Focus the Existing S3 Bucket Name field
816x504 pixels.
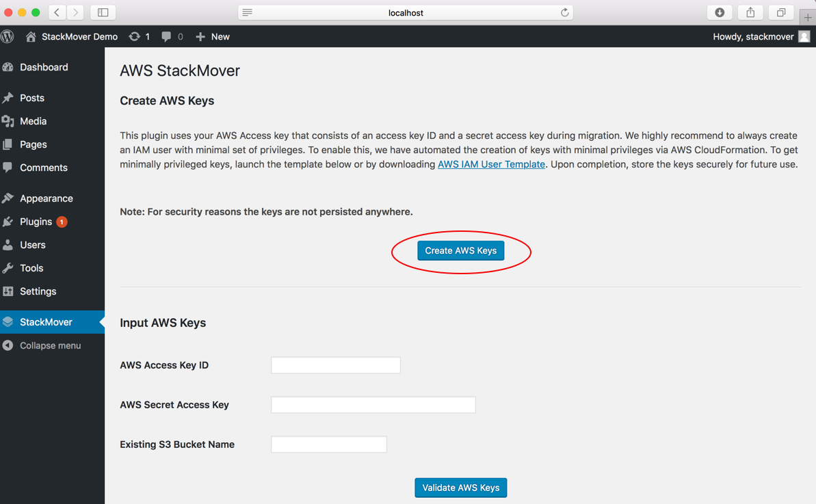(x=329, y=445)
